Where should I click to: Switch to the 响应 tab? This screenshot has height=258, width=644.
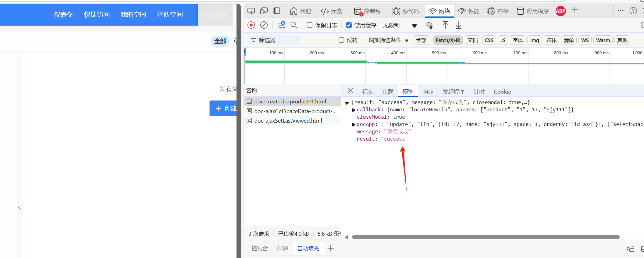[x=428, y=92]
